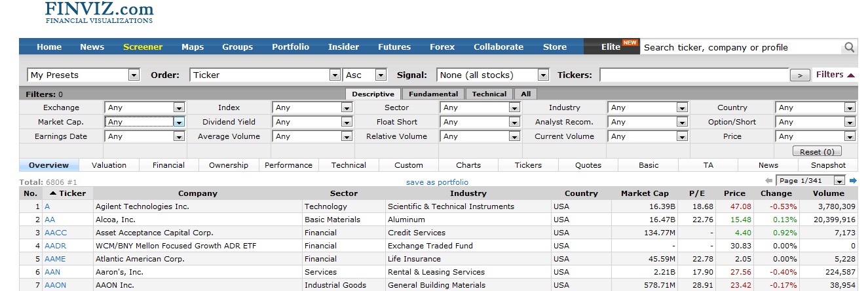Open the Valuation view tab
The width and height of the screenshot is (868, 291).
[109, 165]
